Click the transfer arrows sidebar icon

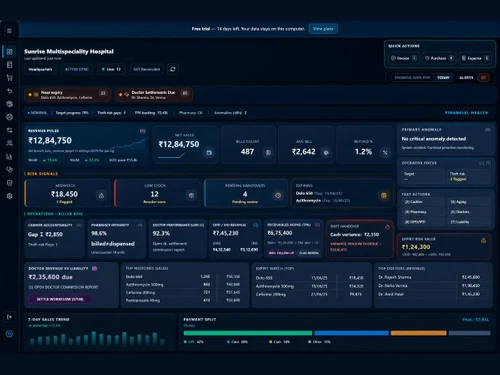click(x=9, y=130)
